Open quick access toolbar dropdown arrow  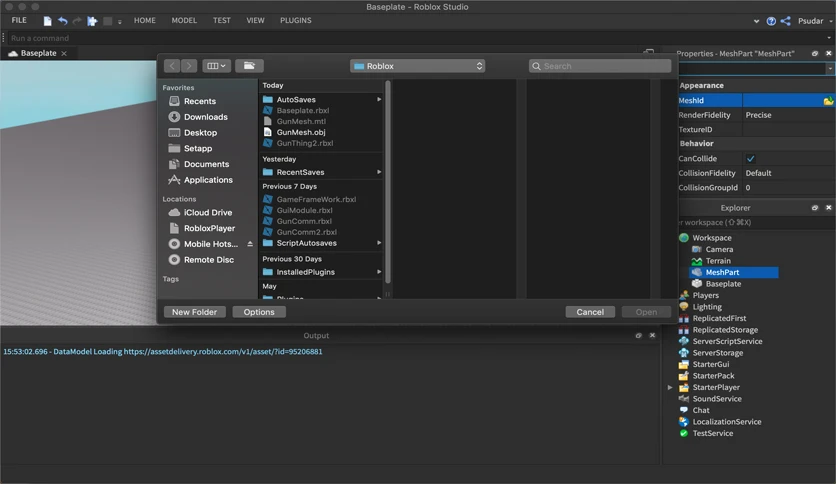click(x=119, y=22)
